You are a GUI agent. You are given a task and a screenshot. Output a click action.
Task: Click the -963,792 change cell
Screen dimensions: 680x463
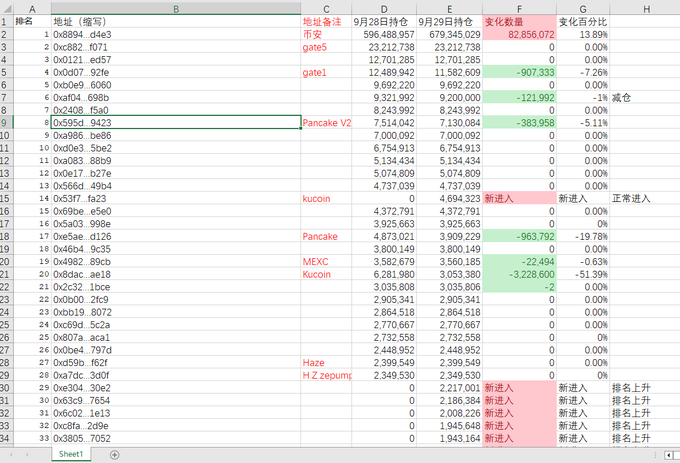point(520,236)
